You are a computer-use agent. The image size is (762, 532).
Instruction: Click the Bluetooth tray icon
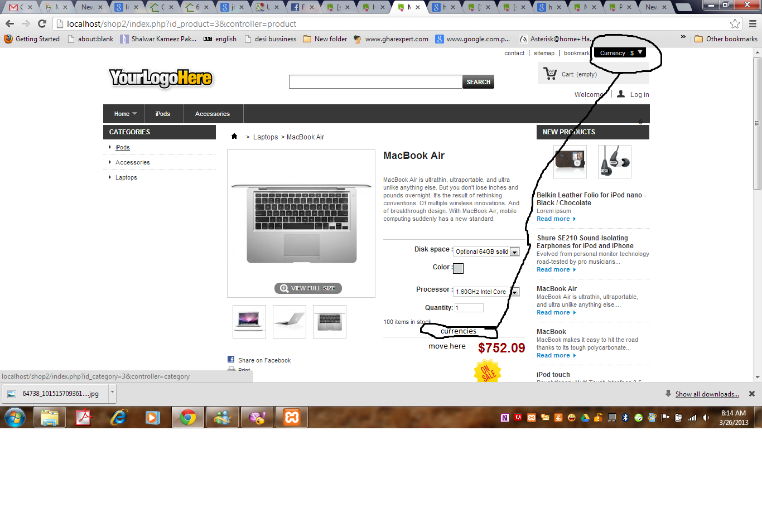click(x=625, y=418)
